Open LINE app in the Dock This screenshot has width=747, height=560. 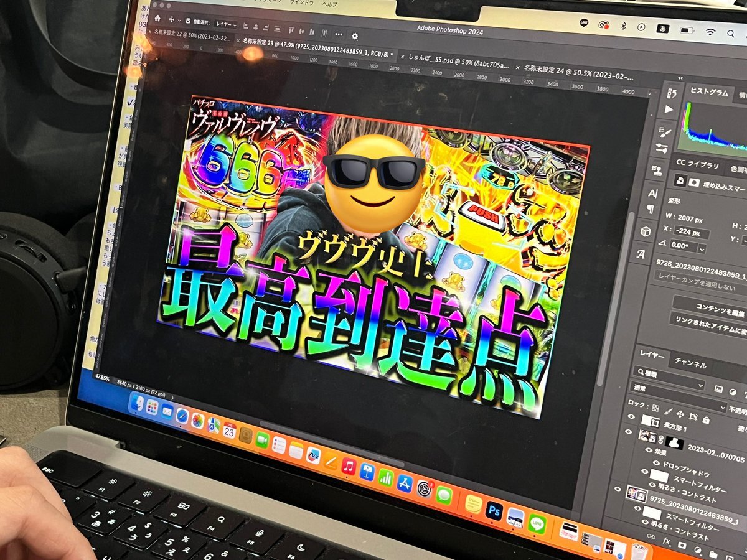click(537, 524)
